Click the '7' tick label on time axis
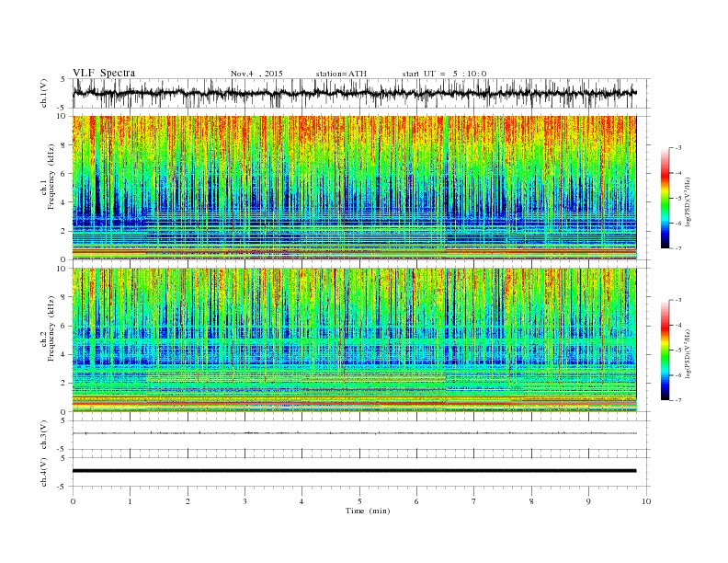 coord(474,501)
